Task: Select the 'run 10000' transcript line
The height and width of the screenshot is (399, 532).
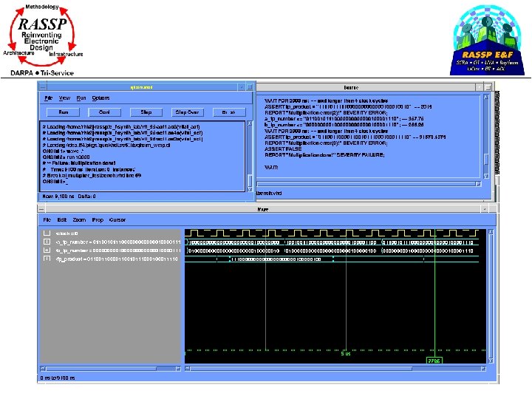Action: pos(66,157)
